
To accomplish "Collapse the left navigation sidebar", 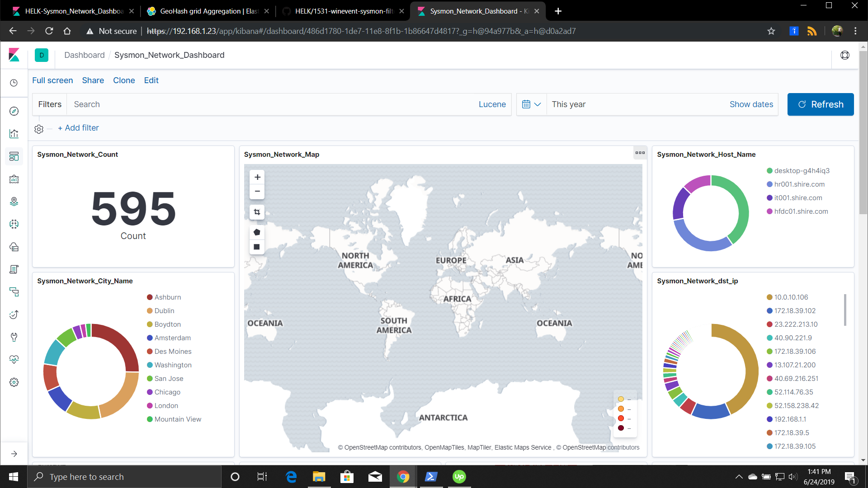I will click(14, 453).
